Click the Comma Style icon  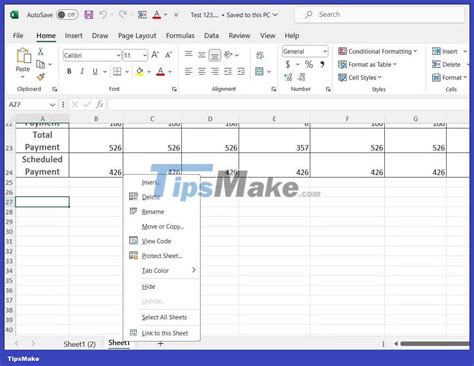click(322, 64)
